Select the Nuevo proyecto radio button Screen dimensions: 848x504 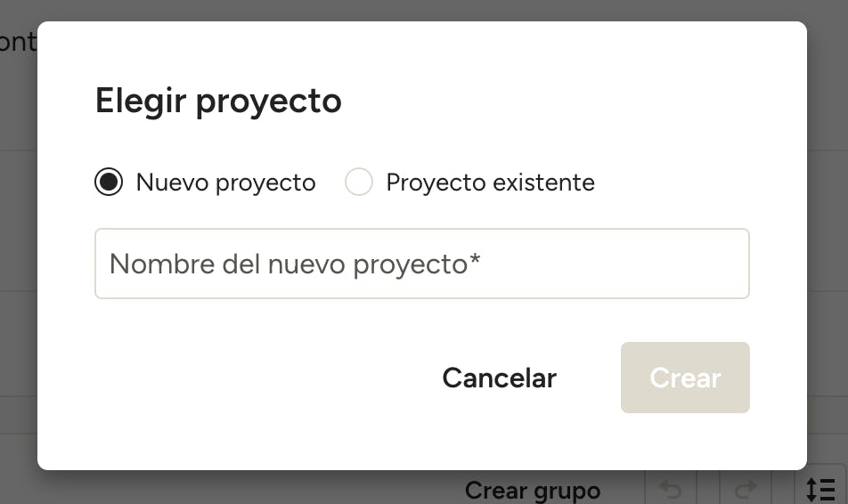[109, 183]
